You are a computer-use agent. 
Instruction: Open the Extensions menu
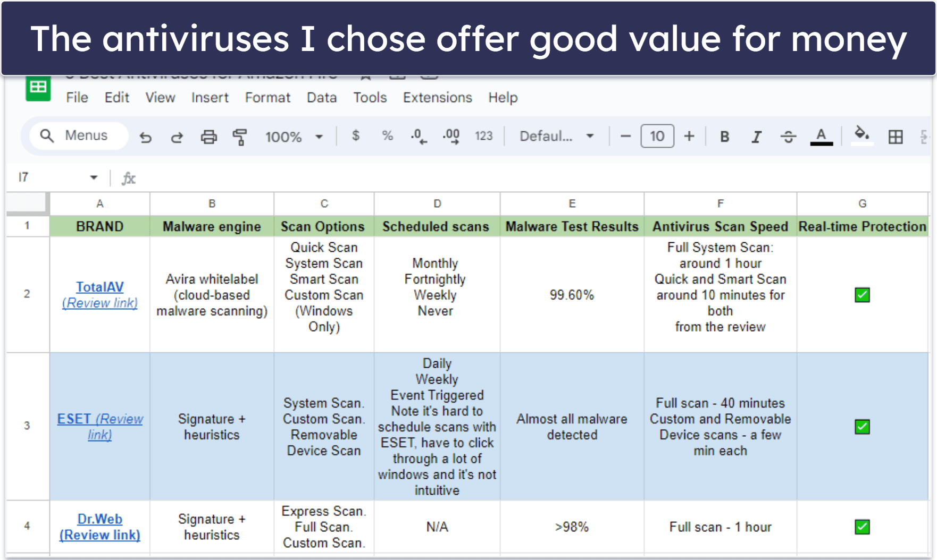tap(437, 98)
